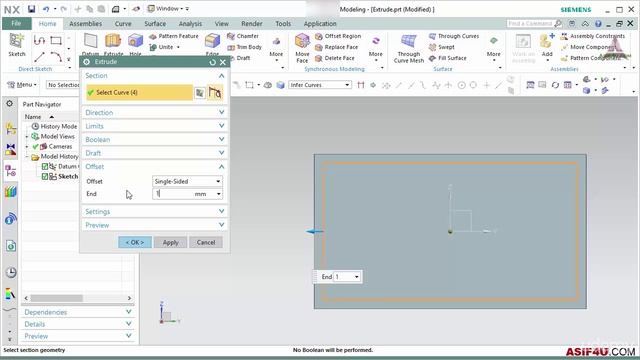Select the Rectangle sketch tool
This screenshot has width=640, height=360.
(x=56, y=40)
